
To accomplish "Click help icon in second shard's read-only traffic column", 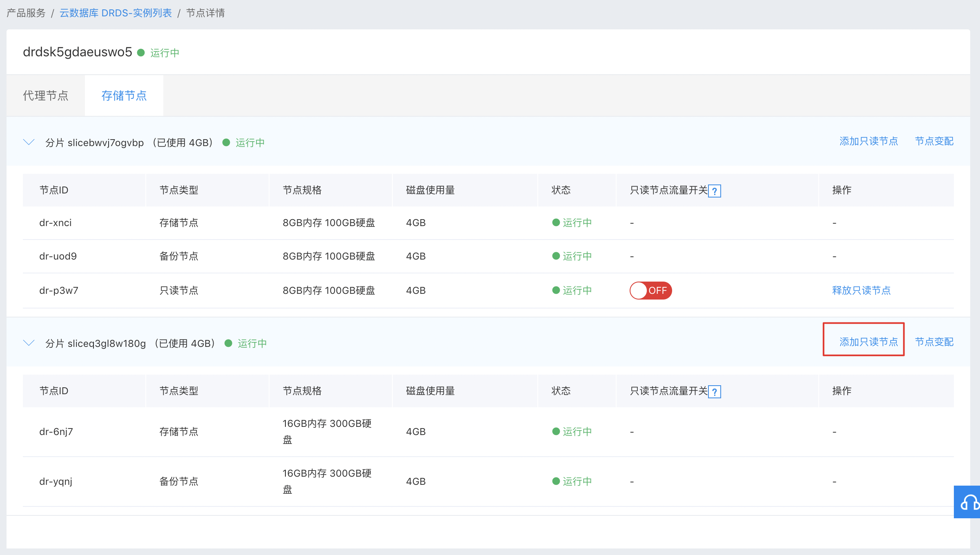I will 715,391.
